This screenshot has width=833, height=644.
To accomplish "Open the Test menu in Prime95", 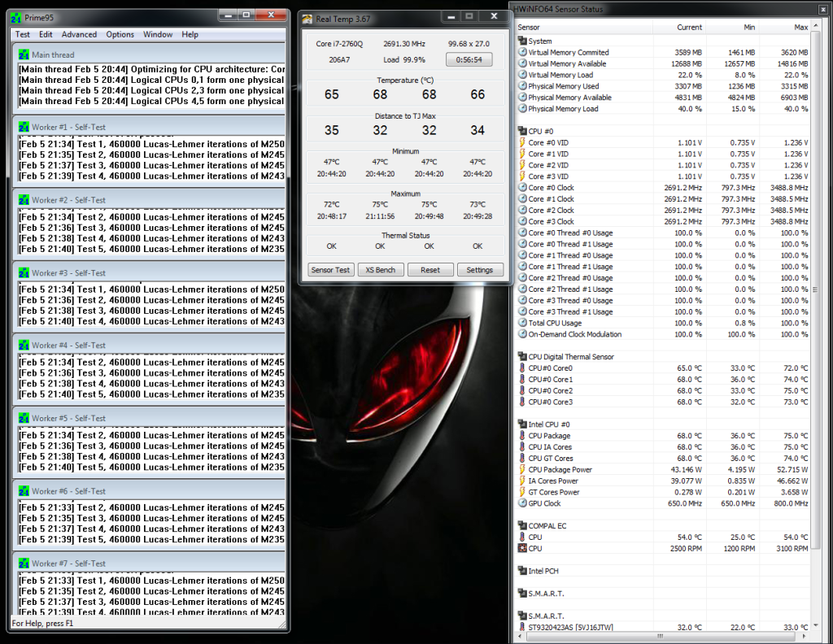I will tap(23, 34).
